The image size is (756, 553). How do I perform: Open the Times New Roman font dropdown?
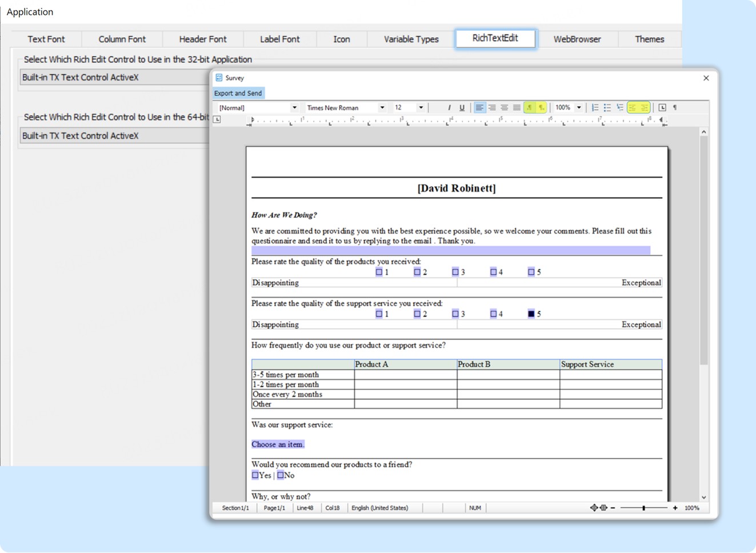coord(382,107)
